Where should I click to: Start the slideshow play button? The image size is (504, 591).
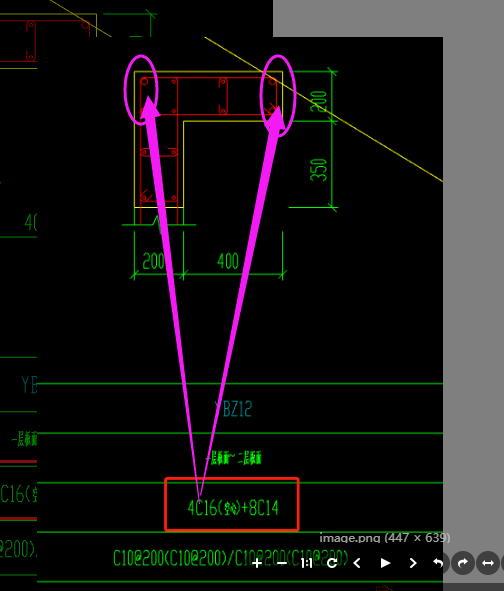coord(385,563)
